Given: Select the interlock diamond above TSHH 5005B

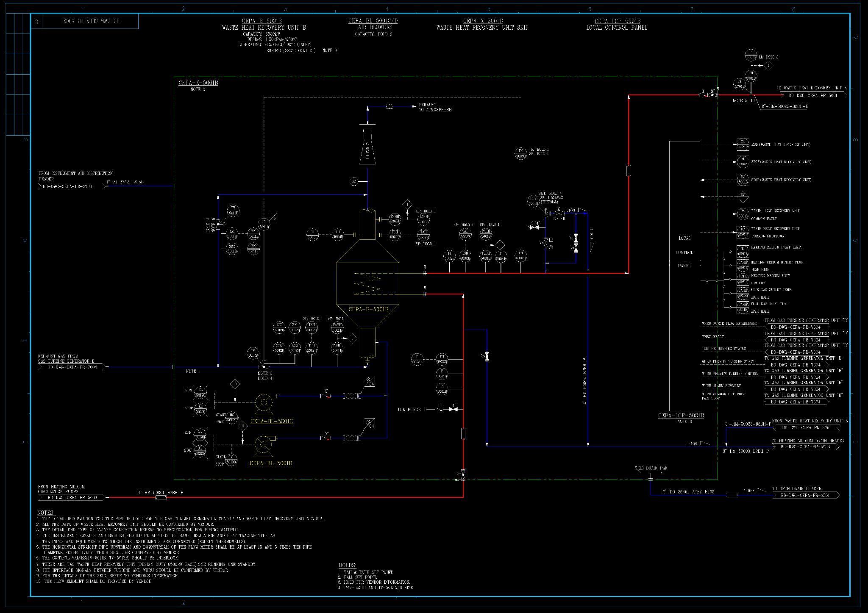Looking at the screenshot, I should (x=408, y=205).
